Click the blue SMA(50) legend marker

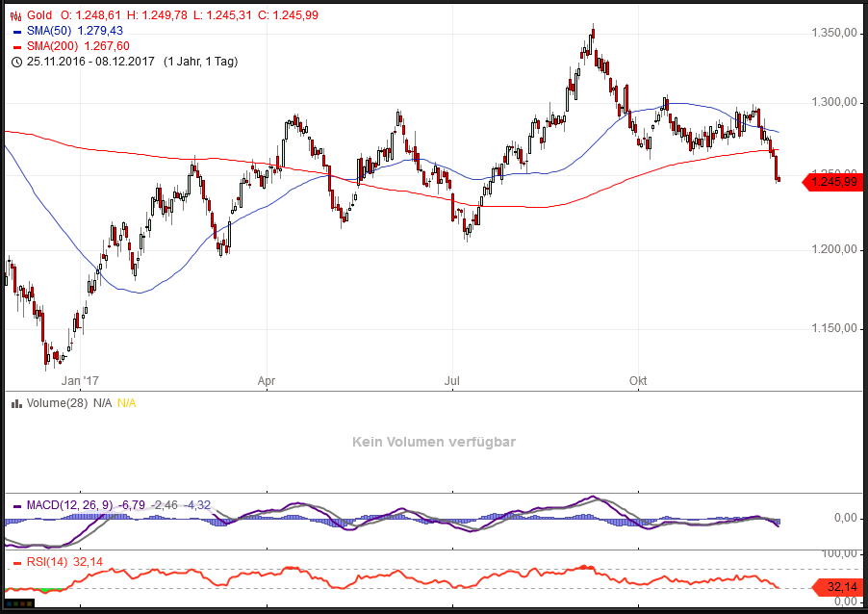pyautogui.click(x=16, y=32)
